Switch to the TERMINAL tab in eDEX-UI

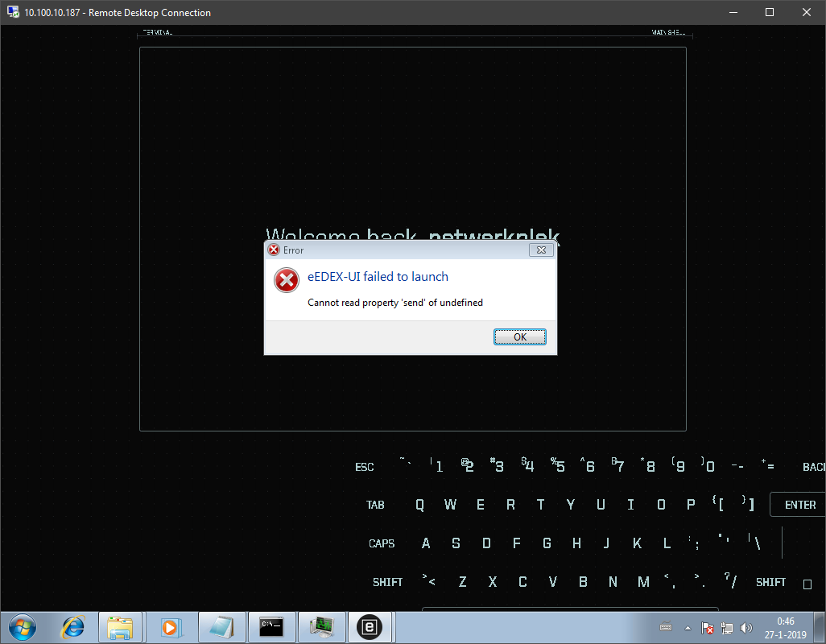coord(157,32)
